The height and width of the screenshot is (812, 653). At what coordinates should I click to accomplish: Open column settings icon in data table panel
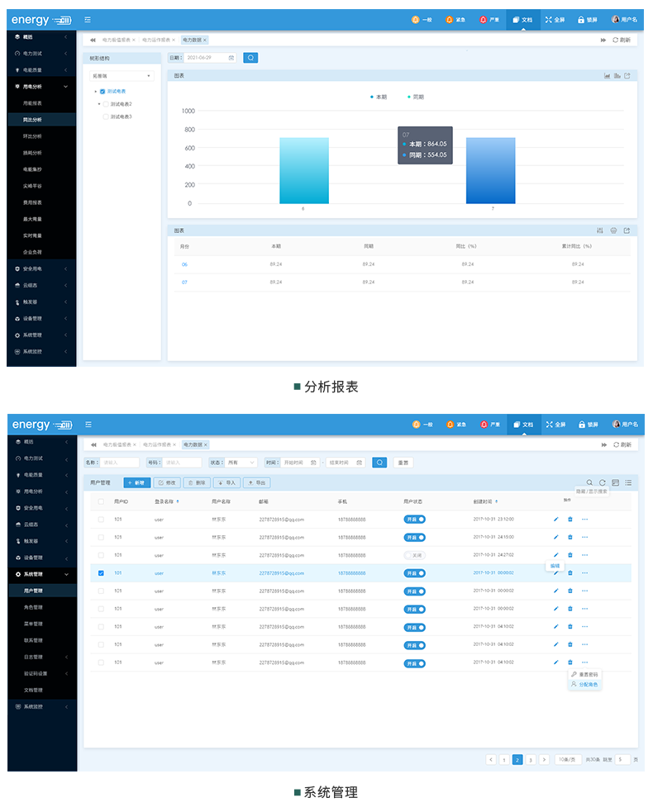(599, 230)
